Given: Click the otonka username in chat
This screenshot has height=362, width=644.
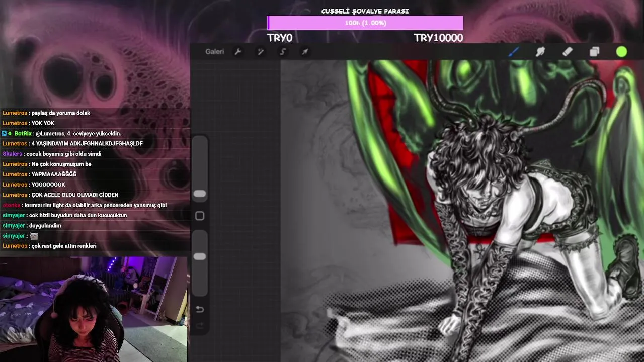Looking at the screenshot, I should coord(11,205).
